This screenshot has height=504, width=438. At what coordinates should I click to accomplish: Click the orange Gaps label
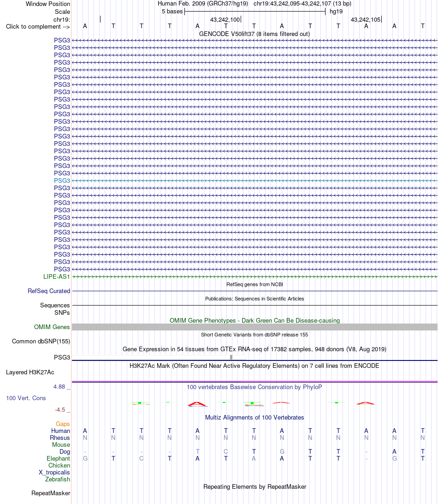[x=63, y=424]
